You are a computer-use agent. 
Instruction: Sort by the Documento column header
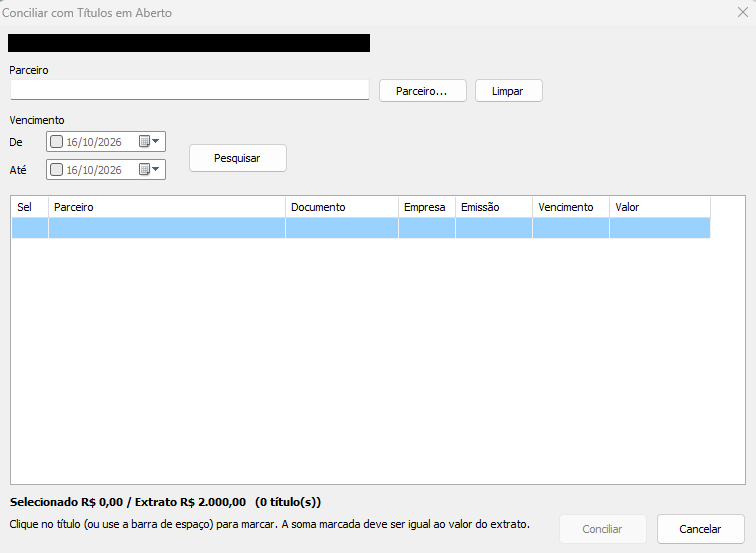[x=342, y=207]
